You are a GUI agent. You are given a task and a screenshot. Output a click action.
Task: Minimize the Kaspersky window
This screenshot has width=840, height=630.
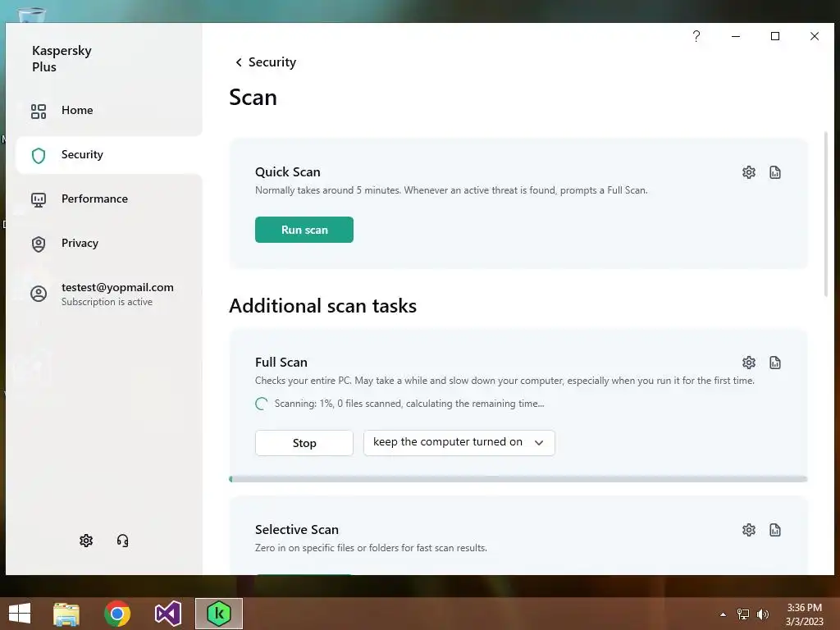736,36
